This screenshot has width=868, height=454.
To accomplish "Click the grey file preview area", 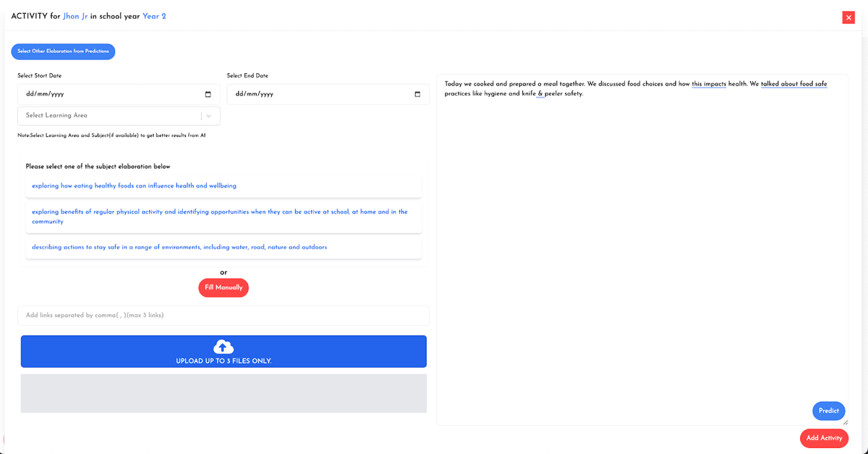I will coord(224,393).
